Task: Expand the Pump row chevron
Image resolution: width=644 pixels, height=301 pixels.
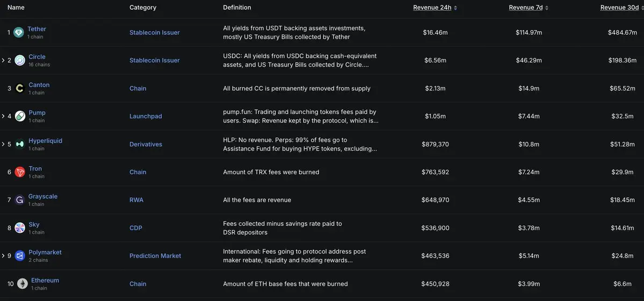Action: [3, 116]
